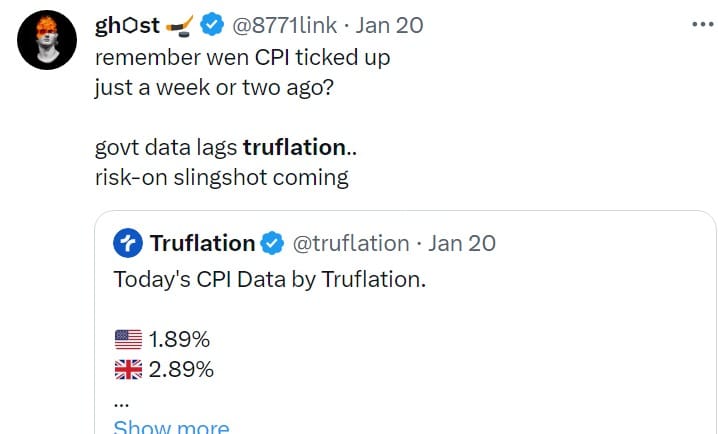The width and height of the screenshot is (718, 434).
Task: Click the quoted tweet's Jan 20 date
Action: click(x=462, y=243)
